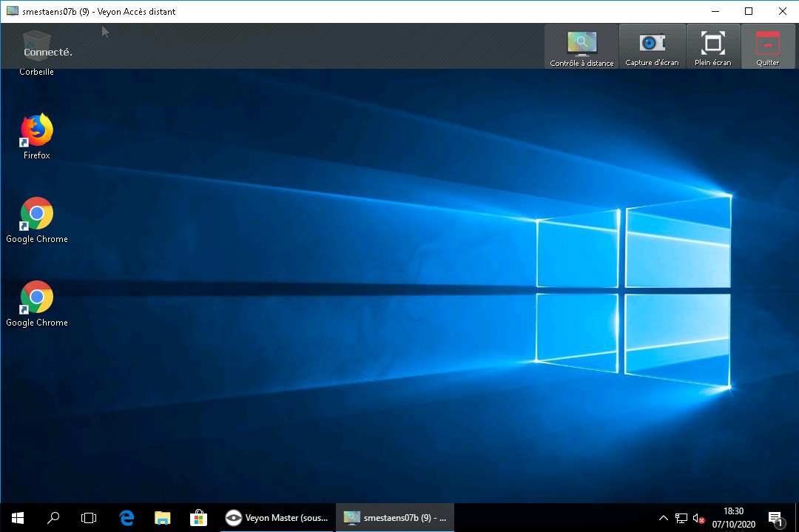Screen dimensions: 799x532
Task: Take a screenshot with Capture d'écran
Action: [x=652, y=47]
